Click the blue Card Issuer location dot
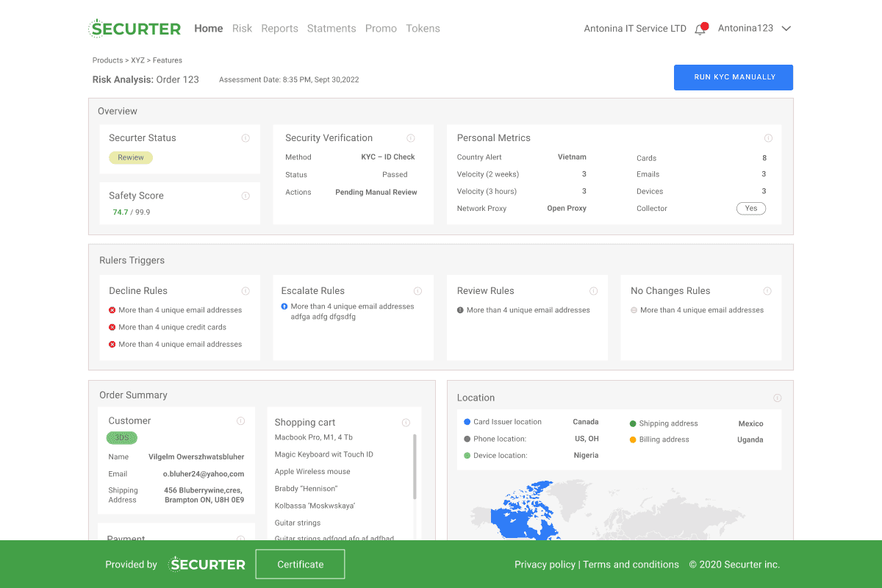The image size is (882, 588). pyautogui.click(x=467, y=423)
